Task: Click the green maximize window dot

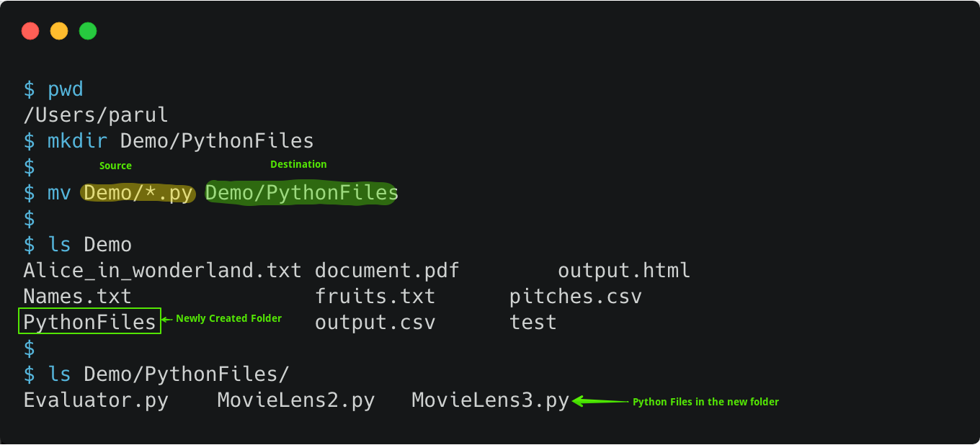Action: pyautogui.click(x=88, y=31)
